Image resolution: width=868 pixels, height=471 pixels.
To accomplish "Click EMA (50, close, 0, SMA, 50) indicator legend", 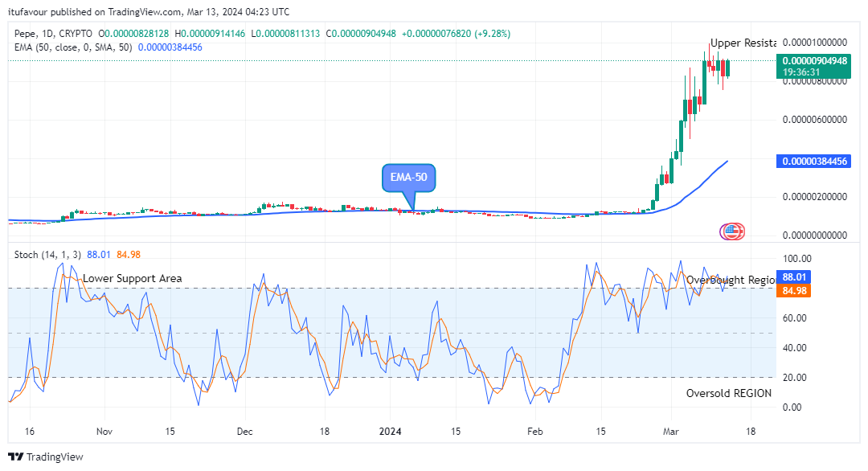I will click(73, 47).
